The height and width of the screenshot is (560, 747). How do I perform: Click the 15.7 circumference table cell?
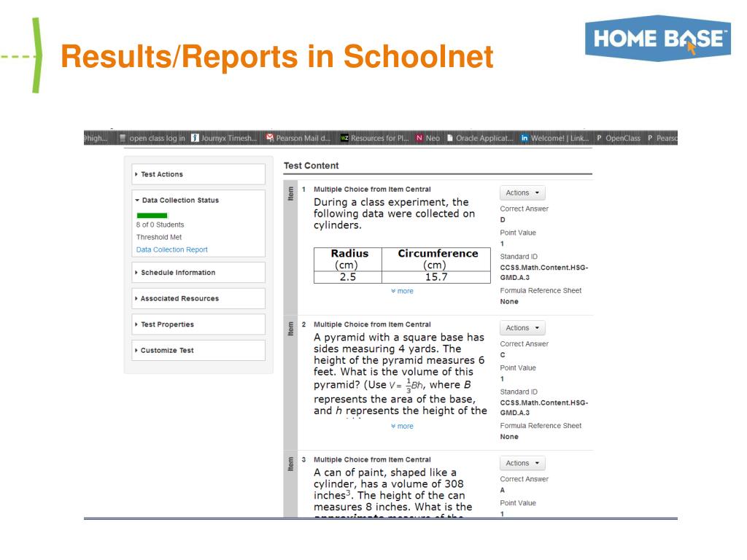[436, 277]
